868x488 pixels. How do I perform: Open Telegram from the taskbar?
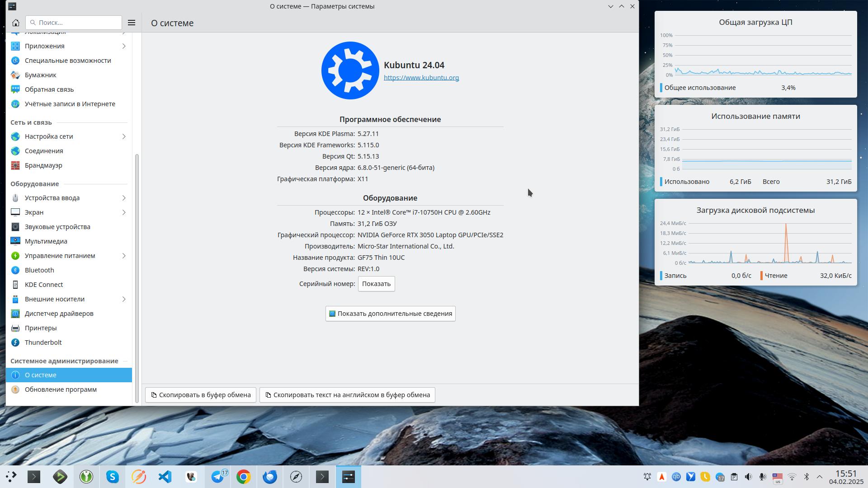click(218, 477)
